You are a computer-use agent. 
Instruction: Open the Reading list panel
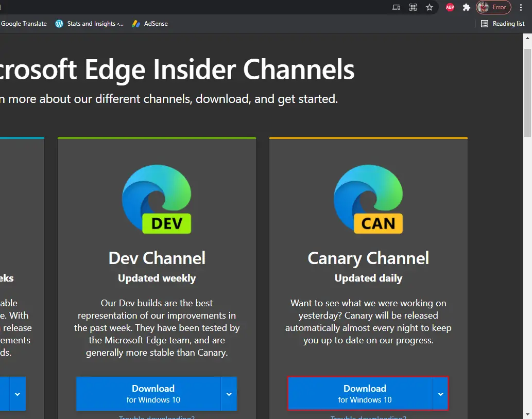[x=503, y=24]
